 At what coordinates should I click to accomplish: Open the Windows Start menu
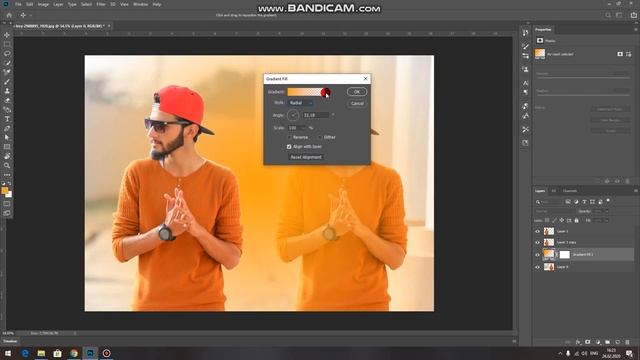tap(8, 353)
